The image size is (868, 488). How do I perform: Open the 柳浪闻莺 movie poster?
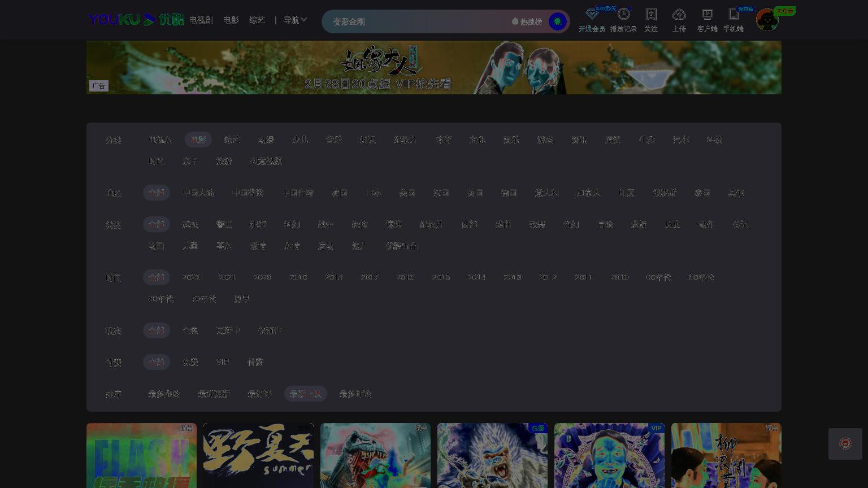726,455
